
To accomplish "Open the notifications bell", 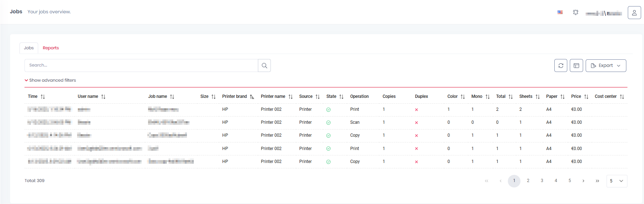I will [576, 12].
